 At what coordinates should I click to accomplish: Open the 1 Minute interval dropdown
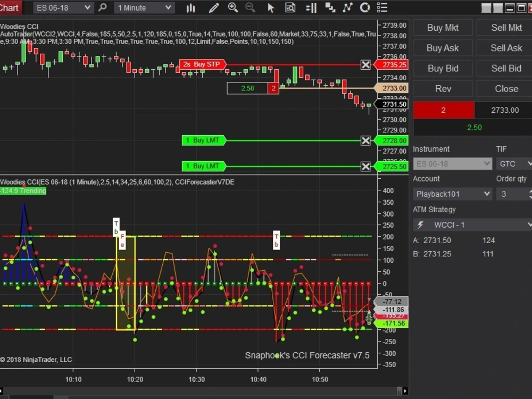point(145,7)
